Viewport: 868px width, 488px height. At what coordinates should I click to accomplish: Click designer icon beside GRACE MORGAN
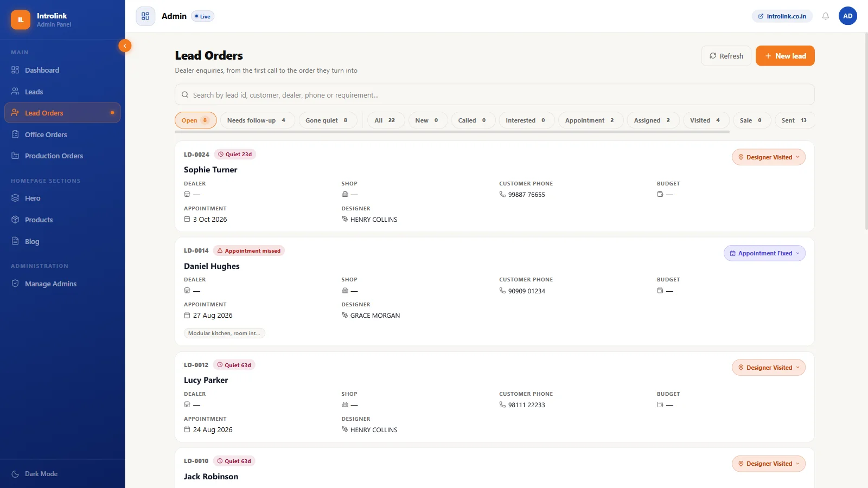click(x=344, y=315)
